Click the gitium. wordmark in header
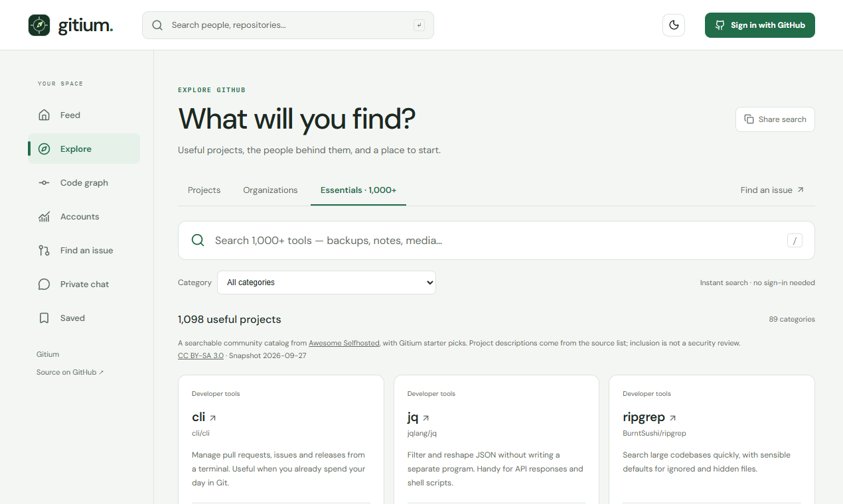The image size is (843, 504). click(x=86, y=25)
